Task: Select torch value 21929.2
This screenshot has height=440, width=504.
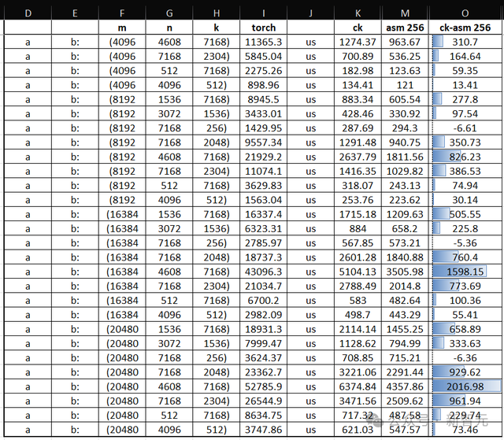Action: (264, 157)
